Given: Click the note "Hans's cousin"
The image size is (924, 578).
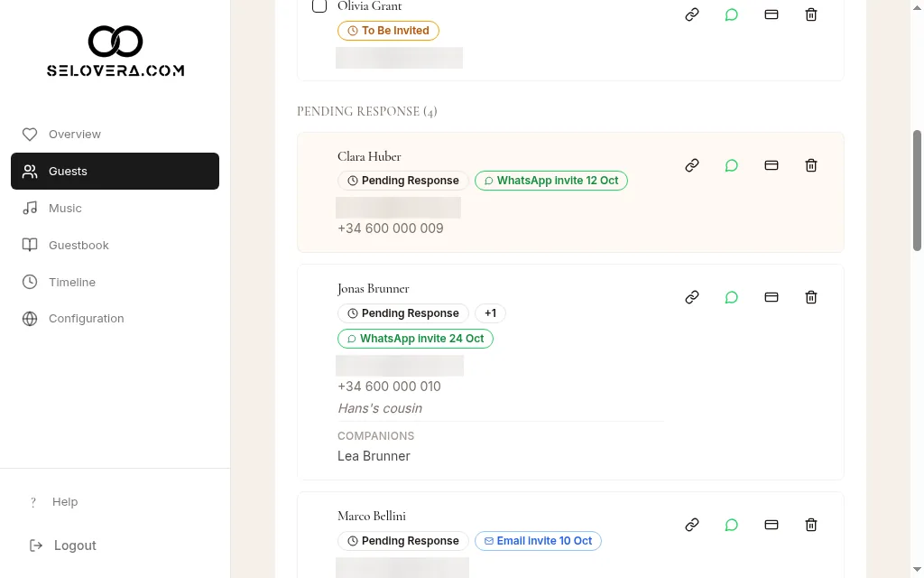Looking at the screenshot, I should tap(380, 408).
